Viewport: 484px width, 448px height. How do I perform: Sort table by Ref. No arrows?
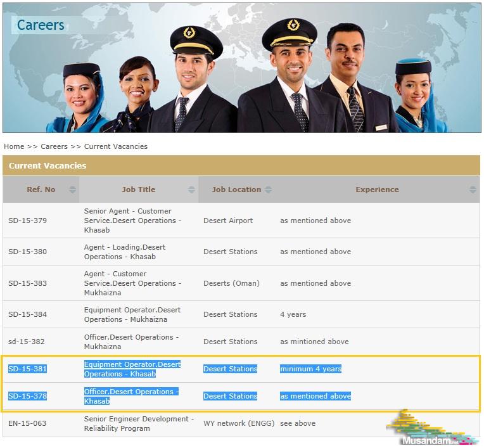tap(73, 190)
